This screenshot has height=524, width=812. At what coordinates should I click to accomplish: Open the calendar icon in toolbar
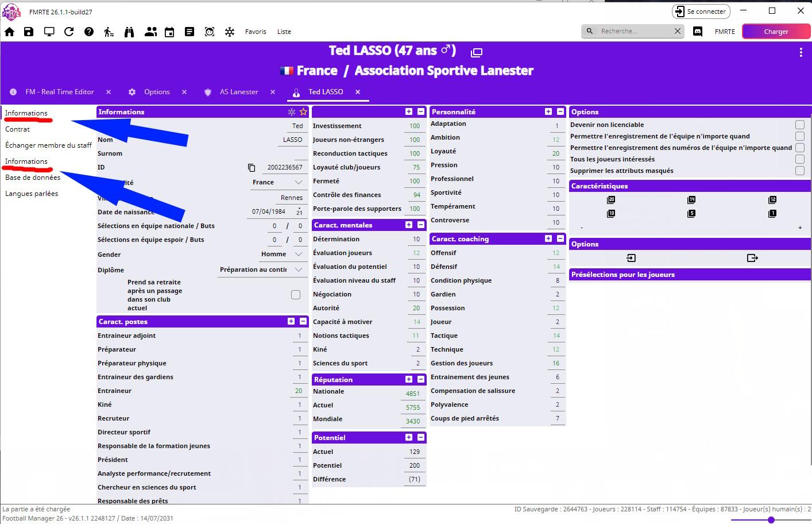pos(169,32)
